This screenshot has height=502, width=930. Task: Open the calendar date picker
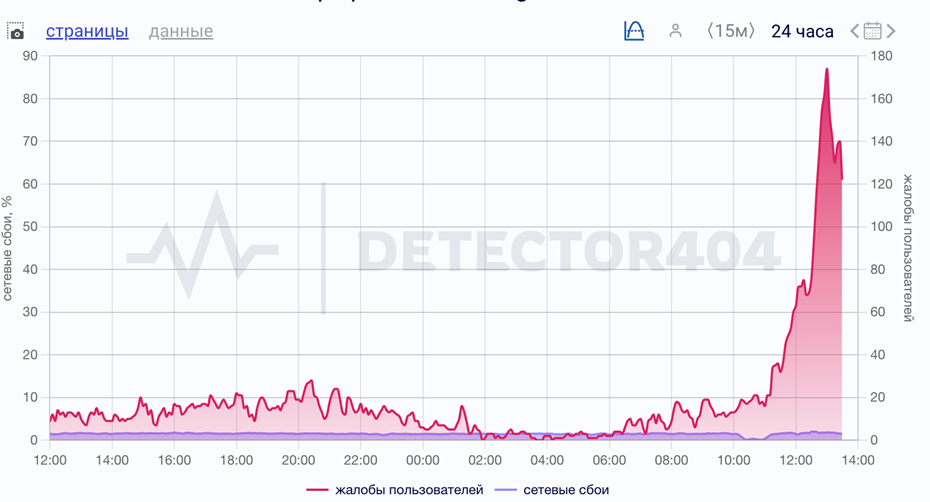coord(873,31)
